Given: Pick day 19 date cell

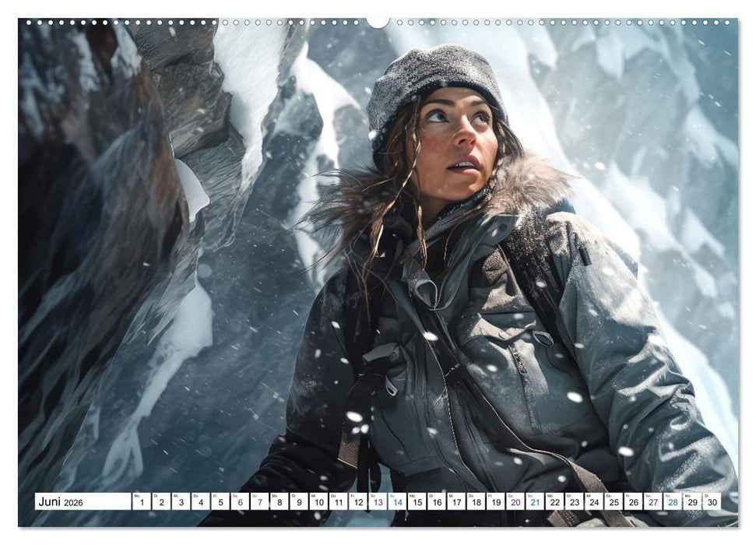Looking at the screenshot, I should 495,502.
